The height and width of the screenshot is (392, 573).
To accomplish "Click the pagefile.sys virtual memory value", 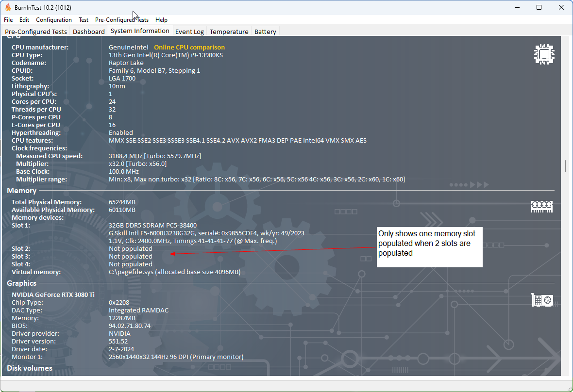I will pos(175,272).
